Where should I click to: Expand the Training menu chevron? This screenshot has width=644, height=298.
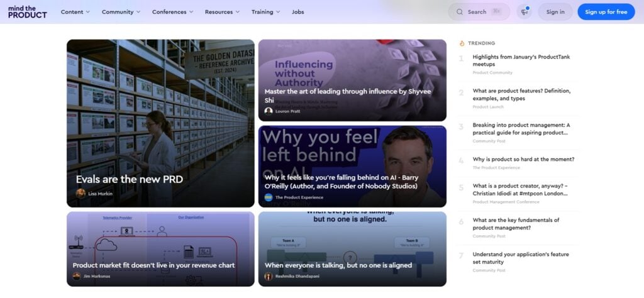(278, 12)
